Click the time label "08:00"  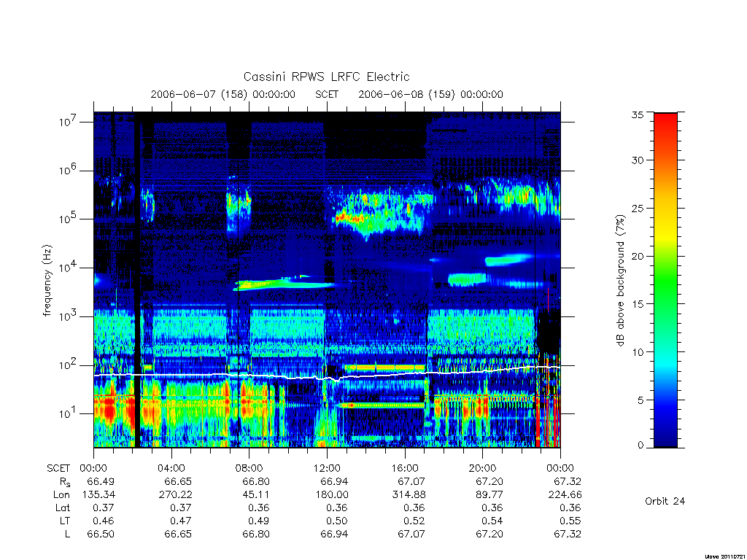click(x=249, y=468)
